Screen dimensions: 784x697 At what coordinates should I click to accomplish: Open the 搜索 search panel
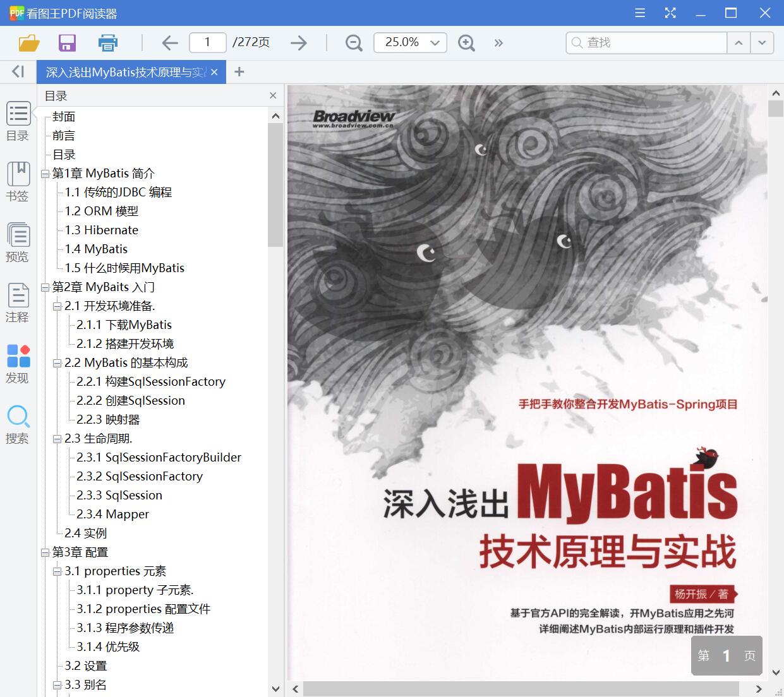18,425
